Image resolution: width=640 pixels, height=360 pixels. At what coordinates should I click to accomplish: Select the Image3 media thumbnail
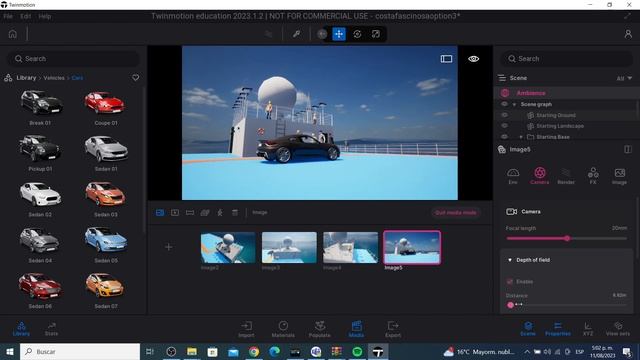289,247
